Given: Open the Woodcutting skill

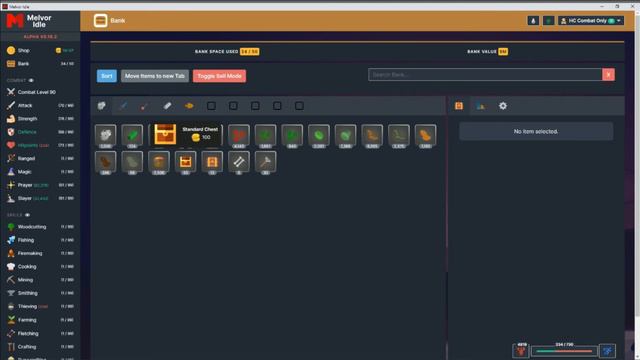Looking at the screenshot, I should 40,227.
